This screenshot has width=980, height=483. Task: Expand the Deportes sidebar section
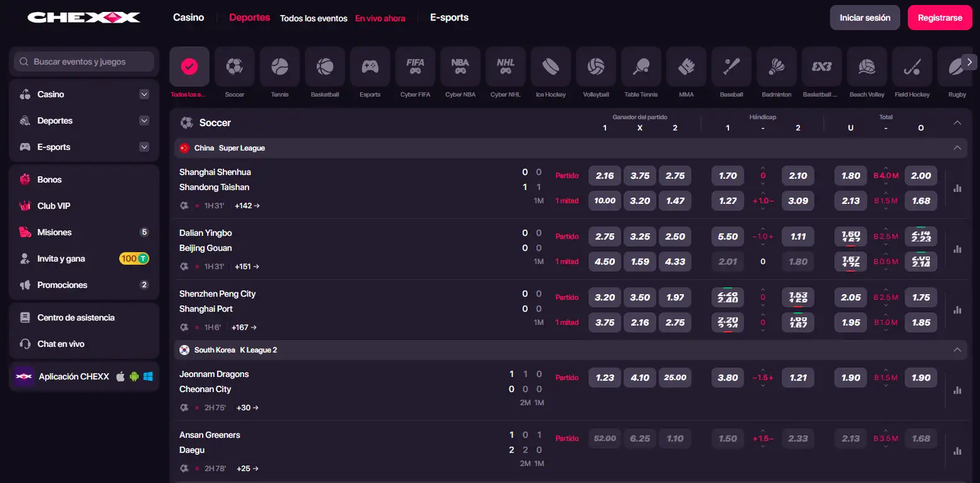[144, 120]
